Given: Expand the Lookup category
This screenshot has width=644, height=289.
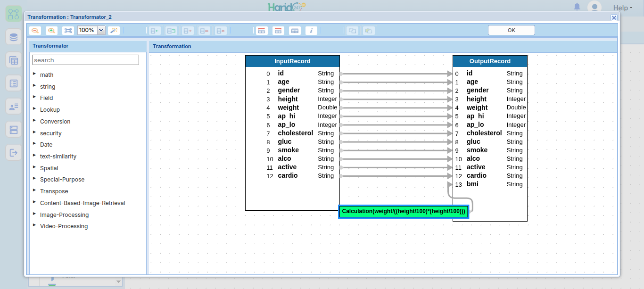Looking at the screenshot, I should coord(35,109).
